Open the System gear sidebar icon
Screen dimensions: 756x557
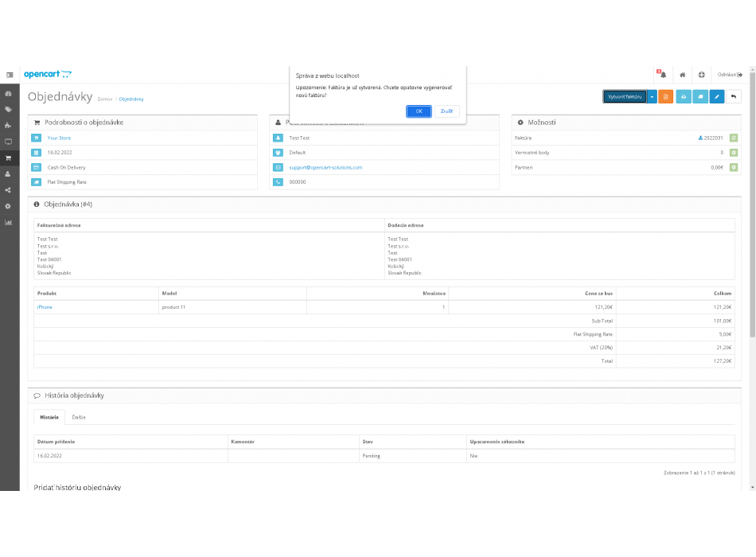pyautogui.click(x=8, y=206)
